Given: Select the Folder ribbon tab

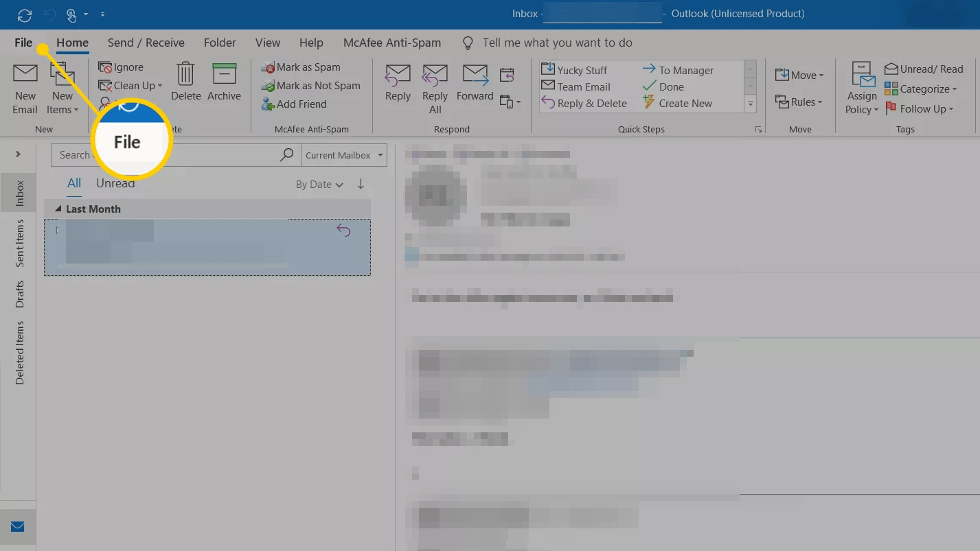Looking at the screenshot, I should tap(220, 43).
